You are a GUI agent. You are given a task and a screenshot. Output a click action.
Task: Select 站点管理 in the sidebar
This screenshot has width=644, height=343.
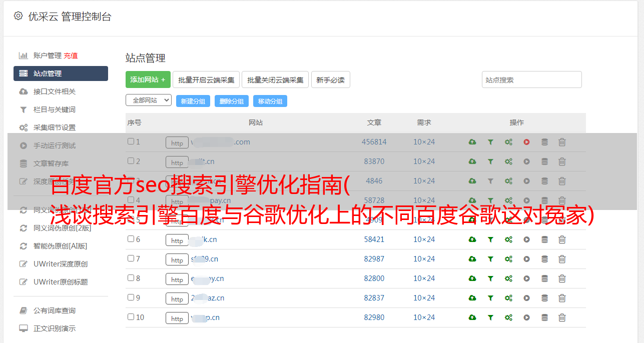click(x=61, y=73)
